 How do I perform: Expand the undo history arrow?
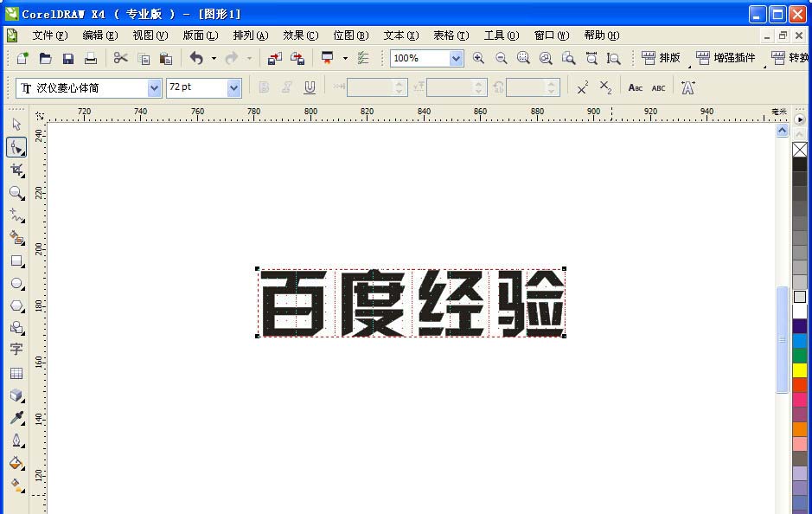tap(214, 59)
